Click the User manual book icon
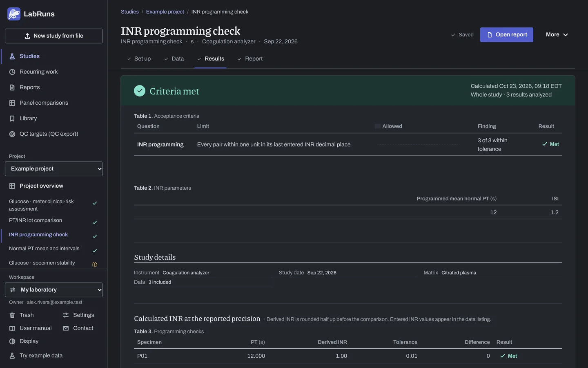This screenshot has height=368, width=588. click(12, 328)
